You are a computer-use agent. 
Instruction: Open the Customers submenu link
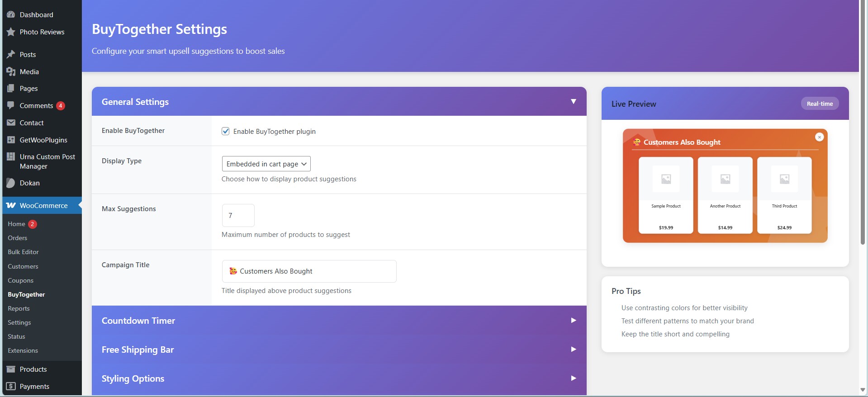(23, 266)
